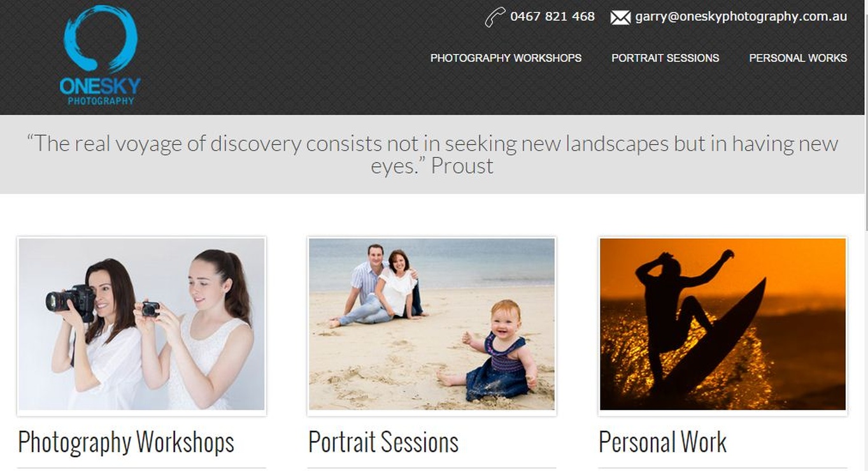Click the phone number 0467 821 468
868x471 pixels.
[552, 17]
